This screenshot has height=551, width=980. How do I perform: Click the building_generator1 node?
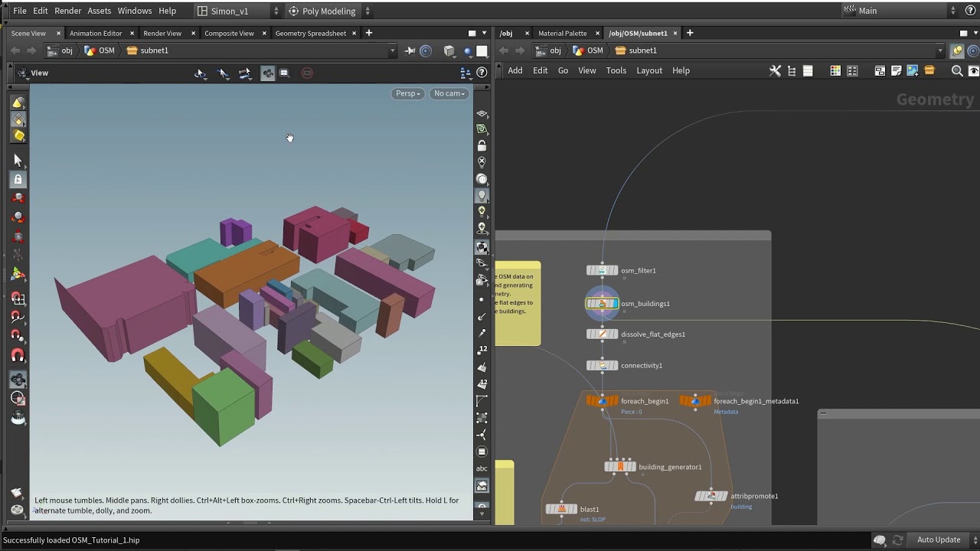point(620,467)
